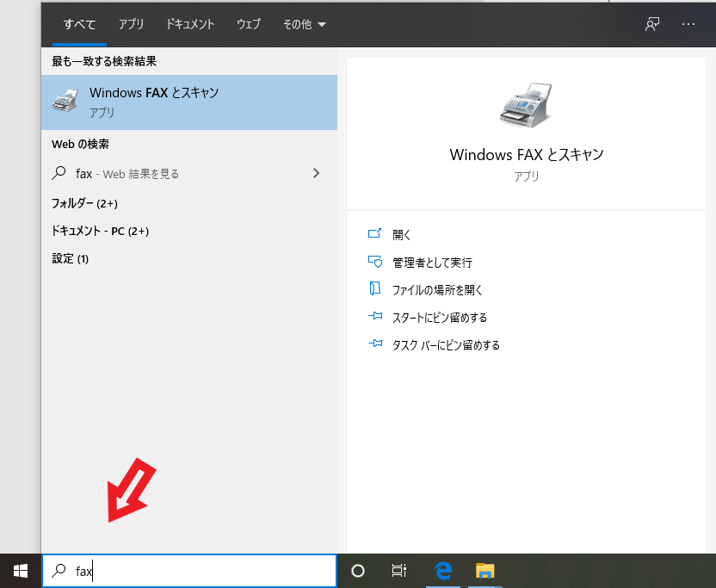This screenshot has height=588, width=716.
Task: Open the Windows Start button
Action: click(21, 571)
